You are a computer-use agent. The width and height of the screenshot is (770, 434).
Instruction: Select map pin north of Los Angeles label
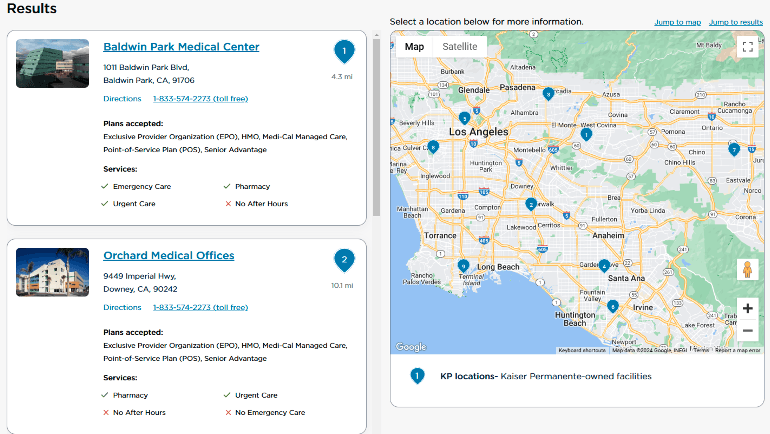coord(464,118)
